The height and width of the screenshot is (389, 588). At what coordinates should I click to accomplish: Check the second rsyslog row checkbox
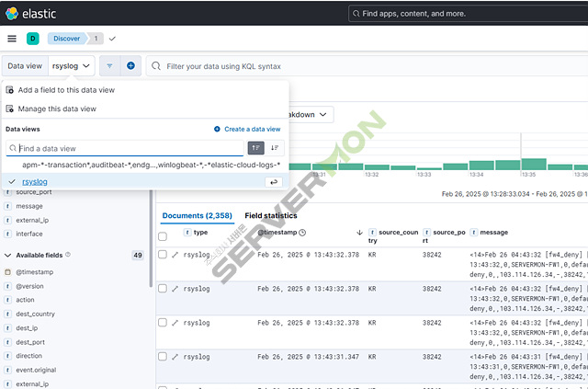click(x=163, y=289)
